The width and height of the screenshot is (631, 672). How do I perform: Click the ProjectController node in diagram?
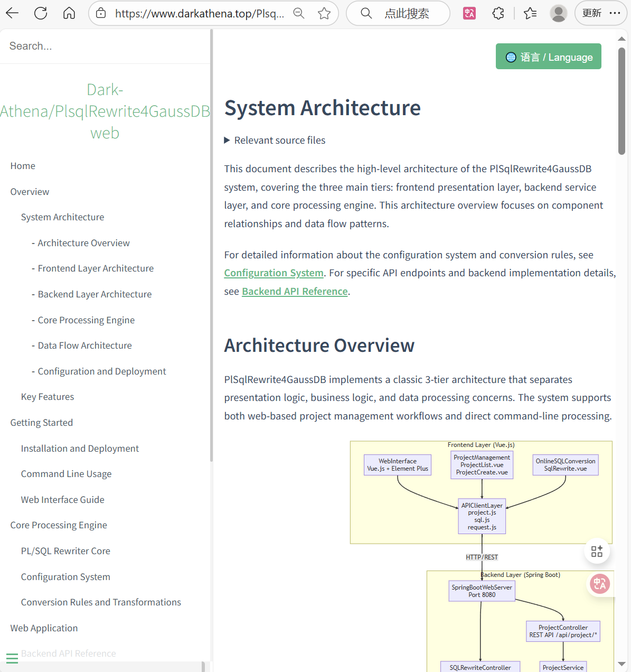[563, 631]
